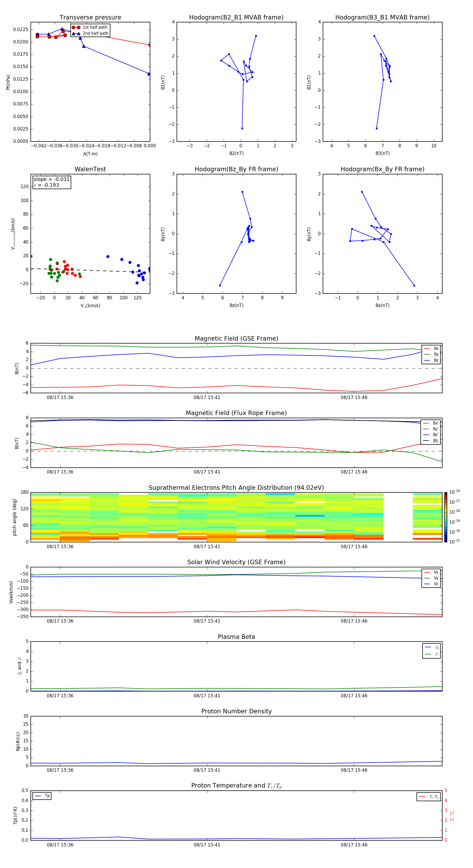Viewport: 473px width, 868px height.
Task: Click the 'Hodogram(Bz_By FR frame)' title
Action: [236, 169]
